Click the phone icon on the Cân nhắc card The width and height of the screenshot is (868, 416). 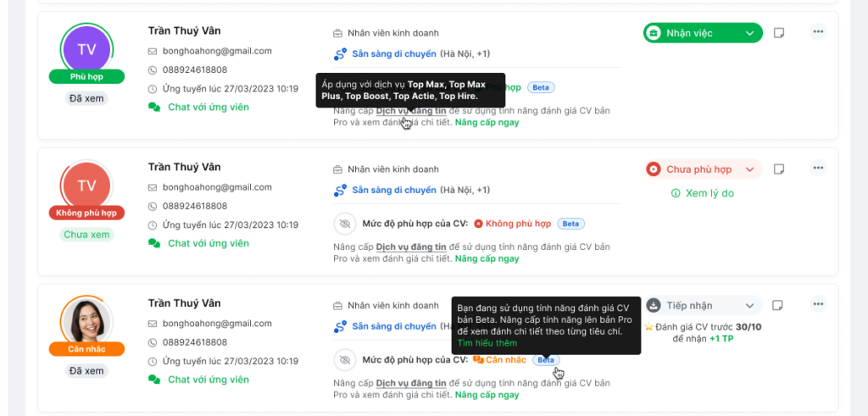(x=153, y=342)
